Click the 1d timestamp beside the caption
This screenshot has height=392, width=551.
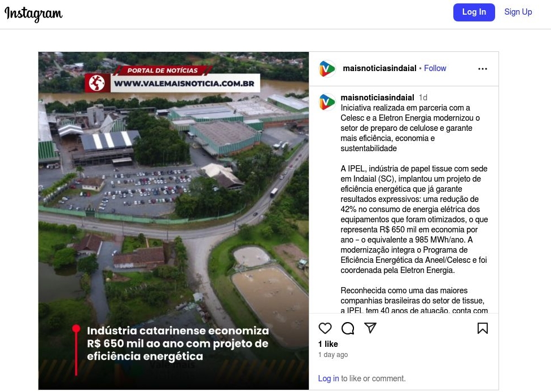pyautogui.click(x=423, y=98)
